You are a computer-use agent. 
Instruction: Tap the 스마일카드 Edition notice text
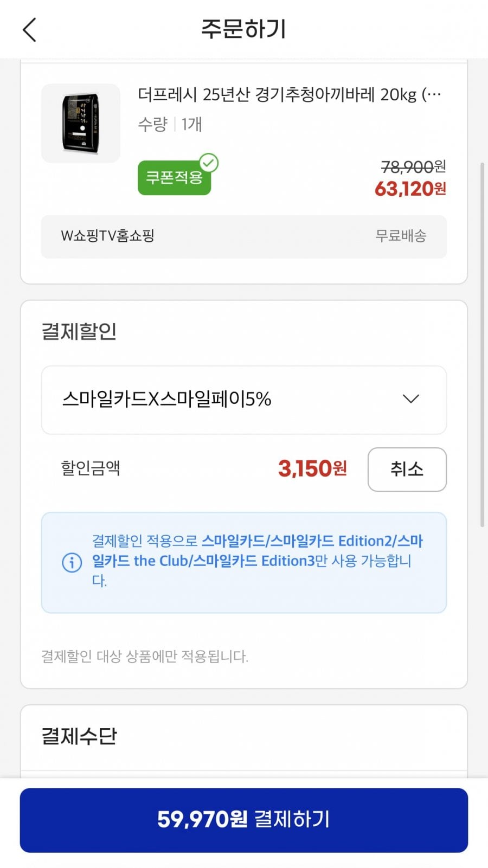[x=257, y=560]
